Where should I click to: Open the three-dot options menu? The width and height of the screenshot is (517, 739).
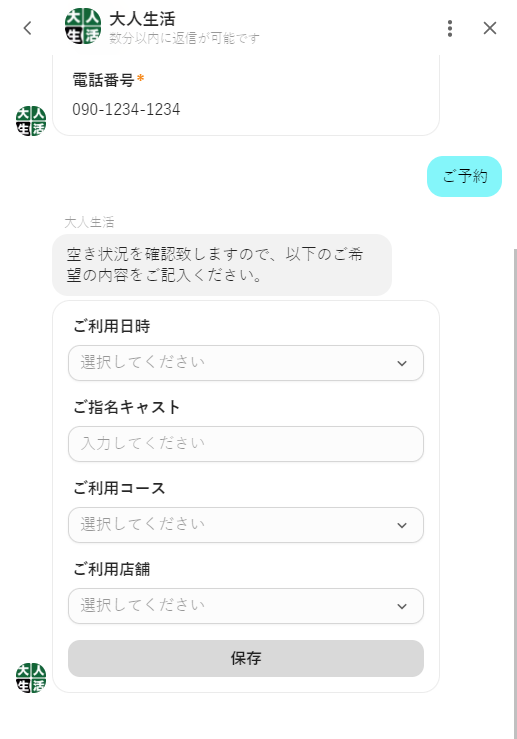(450, 28)
